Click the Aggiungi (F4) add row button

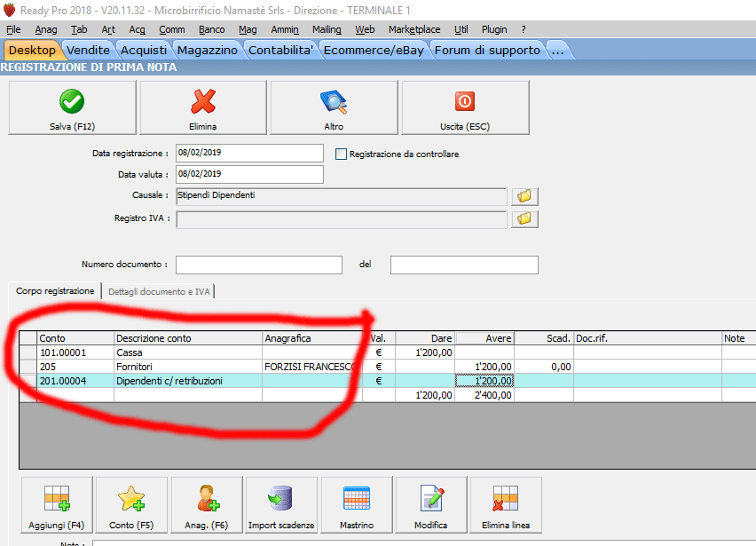(57, 505)
